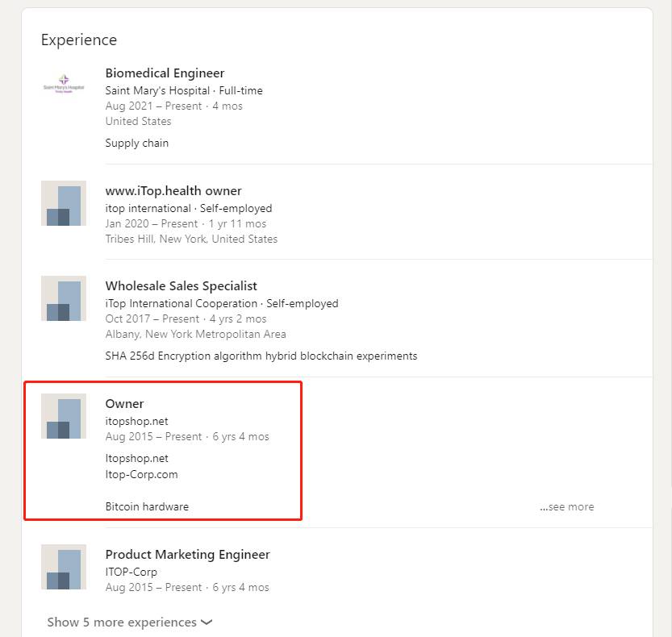The width and height of the screenshot is (672, 637).
Task: Open the www.iTop.health owner position
Action: tap(173, 191)
